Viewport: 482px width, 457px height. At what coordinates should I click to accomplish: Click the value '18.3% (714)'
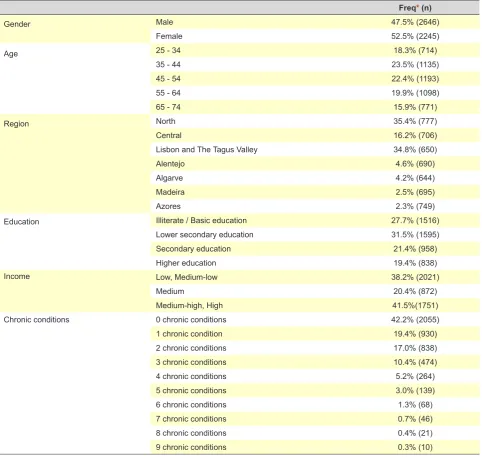coord(415,50)
